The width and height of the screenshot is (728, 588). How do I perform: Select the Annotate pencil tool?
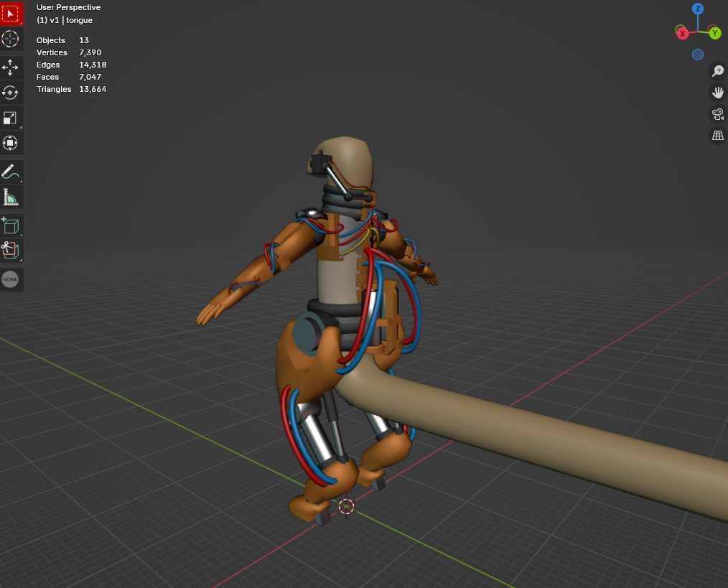pyautogui.click(x=10, y=172)
